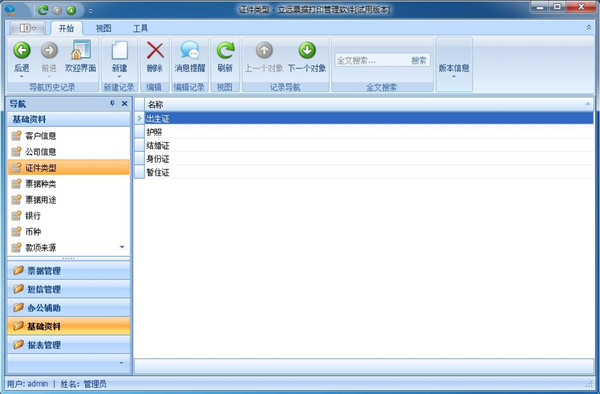Switch to the 工具 ribbon tab
Image resolution: width=600 pixels, height=394 pixels.
140,28
